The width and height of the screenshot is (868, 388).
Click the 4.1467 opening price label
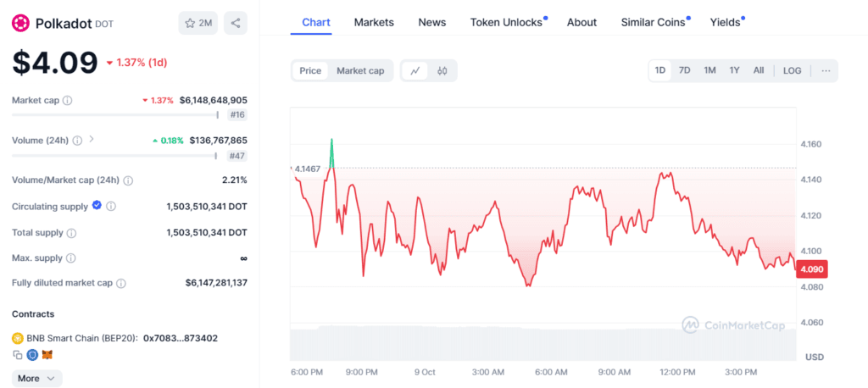coord(308,169)
